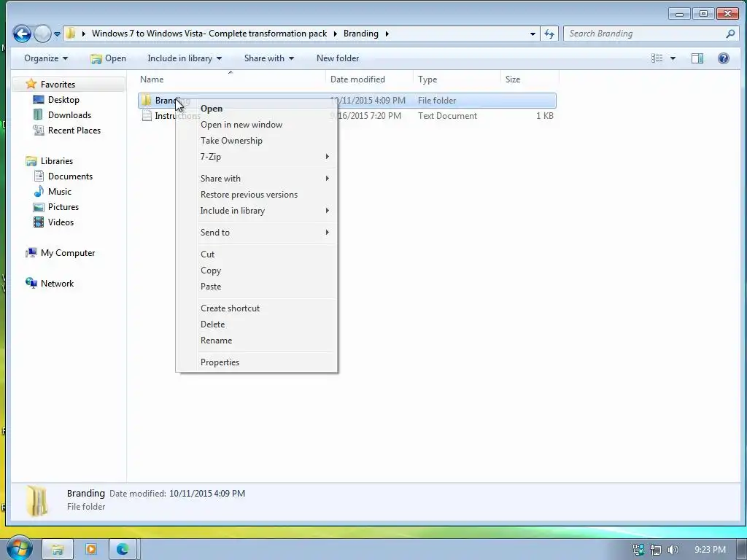Choose Delete in the context menu
This screenshot has height=560, width=747.
click(x=257, y=324)
